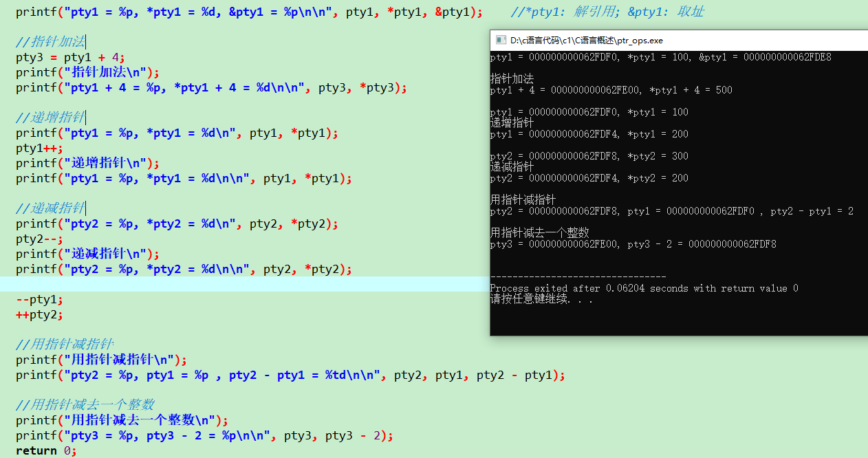Click the code line printf("指针加法\n");
868x458 pixels.
click(x=88, y=72)
